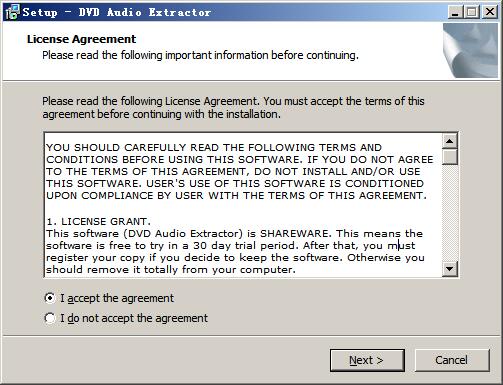503x385 pixels.
Task: Click the 'License Agreement' heading
Action: click(x=81, y=39)
